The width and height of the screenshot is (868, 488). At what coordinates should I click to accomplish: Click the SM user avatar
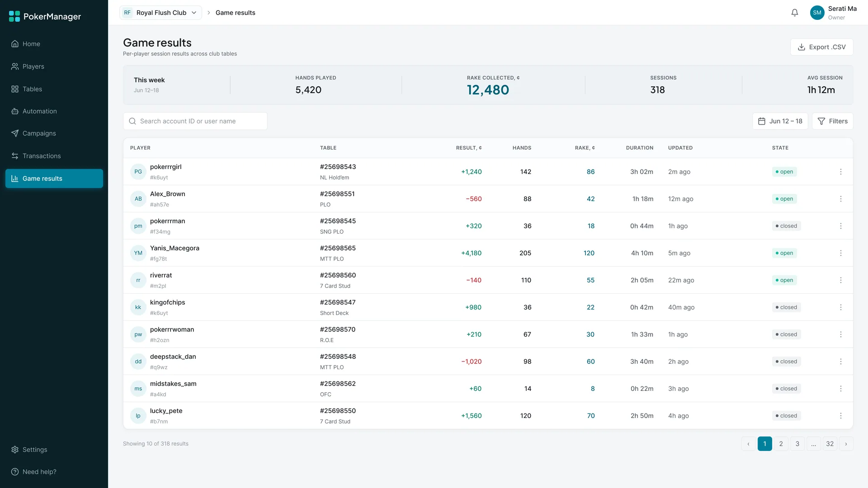point(817,13)
